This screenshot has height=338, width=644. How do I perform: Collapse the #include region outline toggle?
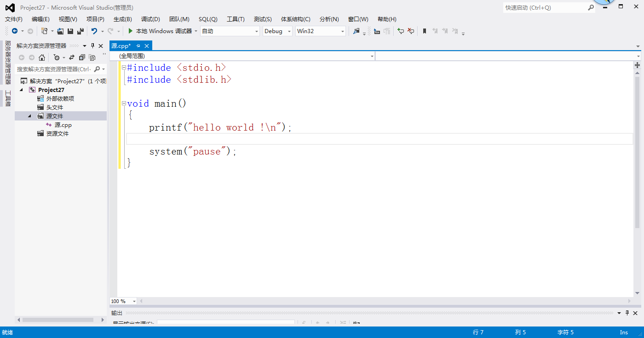click(x=124, y=68)
